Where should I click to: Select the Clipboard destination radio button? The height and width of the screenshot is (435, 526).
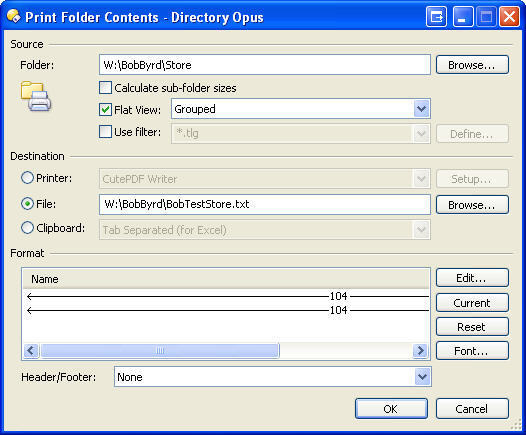coord(28,228)
